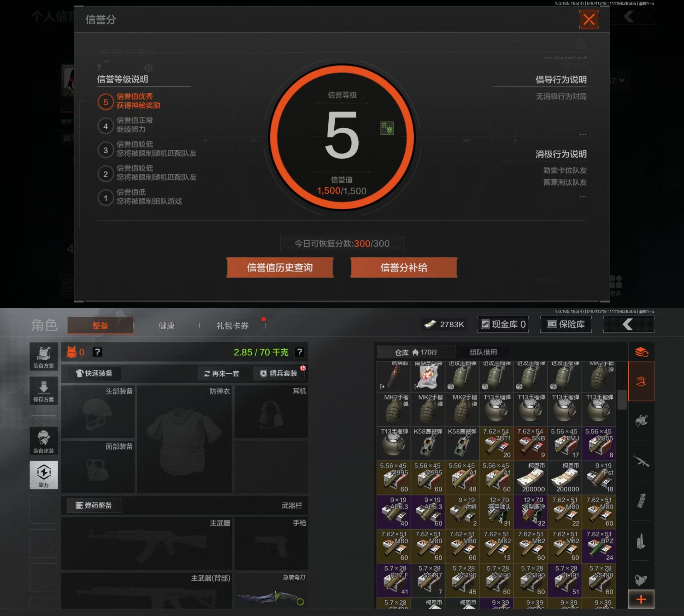Click the warehouse scrollbar handle
Image resolution: width=684 pixels, height=616 pixels.
click(x=622, y=400)
